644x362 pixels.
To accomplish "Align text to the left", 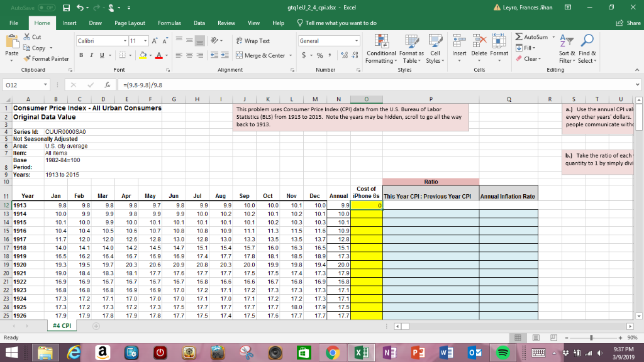I will click(x=179, y=55).
